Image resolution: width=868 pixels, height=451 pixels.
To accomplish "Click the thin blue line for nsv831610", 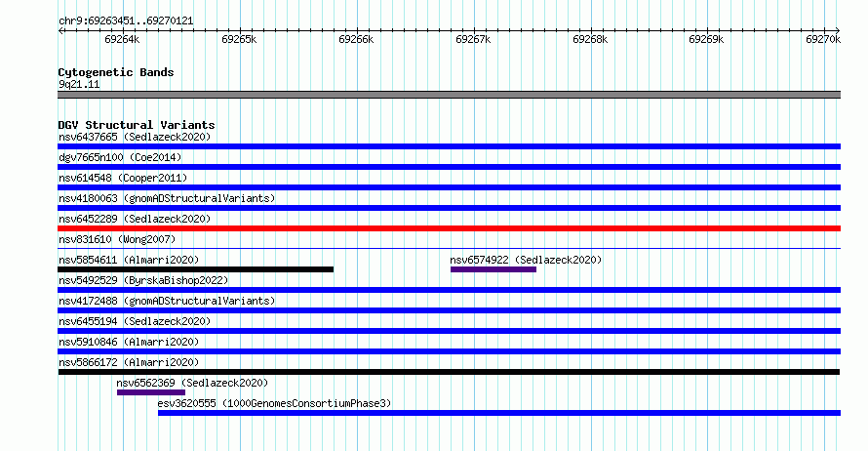I will 449,248.
